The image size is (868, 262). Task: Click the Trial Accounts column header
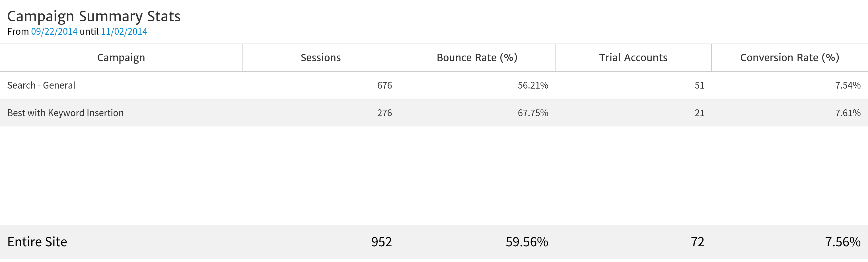click(633, 58)
